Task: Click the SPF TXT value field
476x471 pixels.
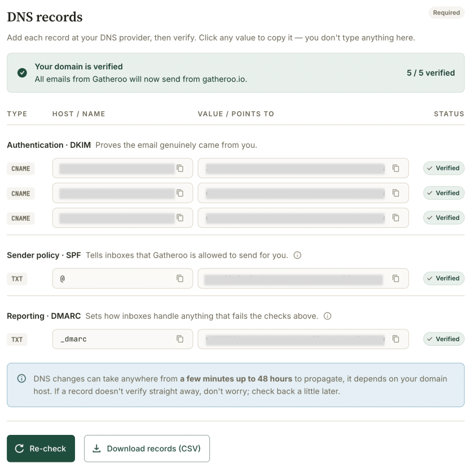Action: coord(303,279)
